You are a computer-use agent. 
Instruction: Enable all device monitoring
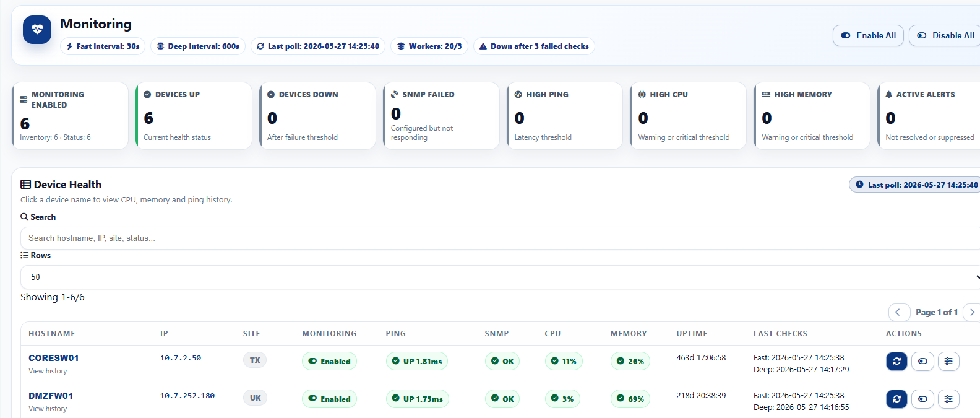[869, 35]
